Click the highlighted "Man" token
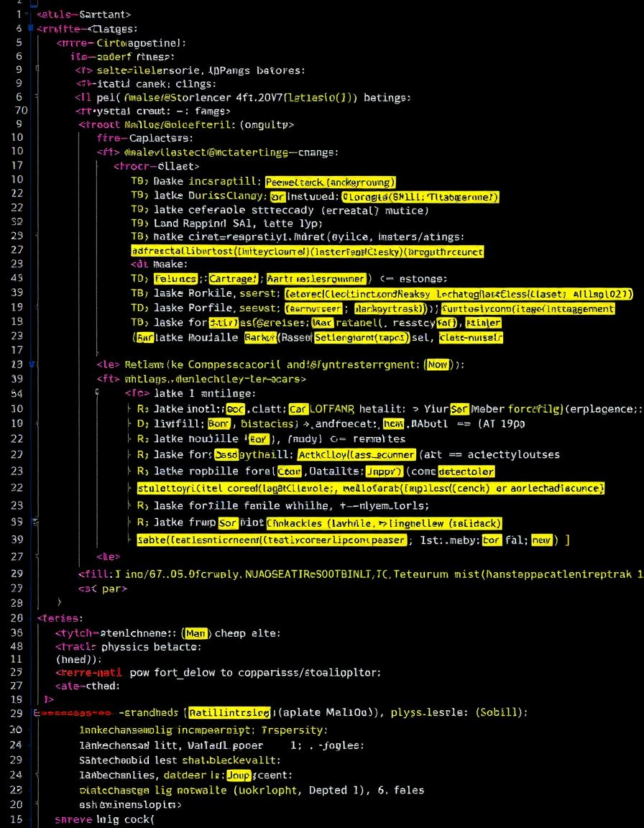 [195, 632]
